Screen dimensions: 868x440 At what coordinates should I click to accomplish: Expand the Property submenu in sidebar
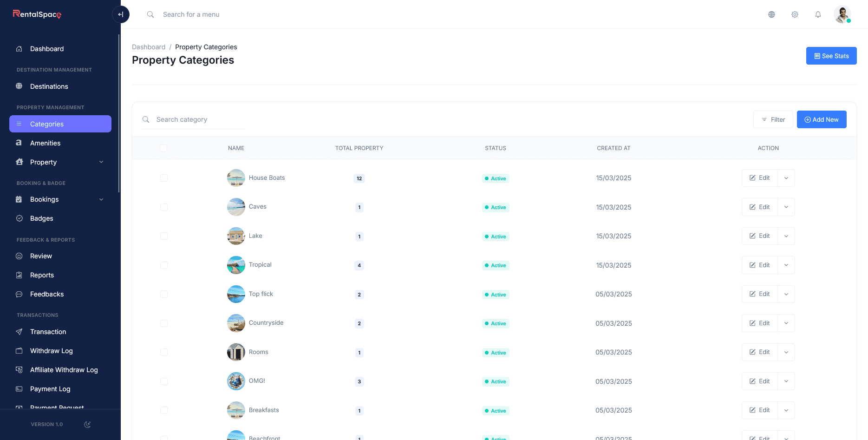pos(101,162)
